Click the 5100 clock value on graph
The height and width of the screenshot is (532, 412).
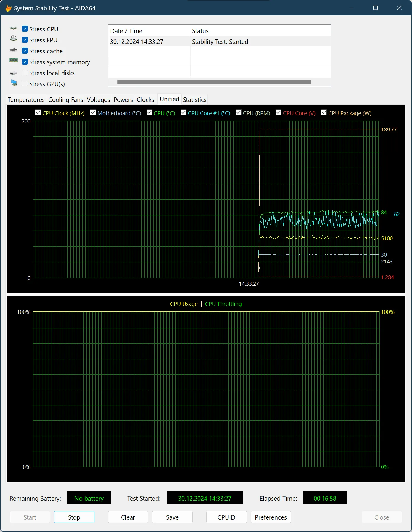387,238
